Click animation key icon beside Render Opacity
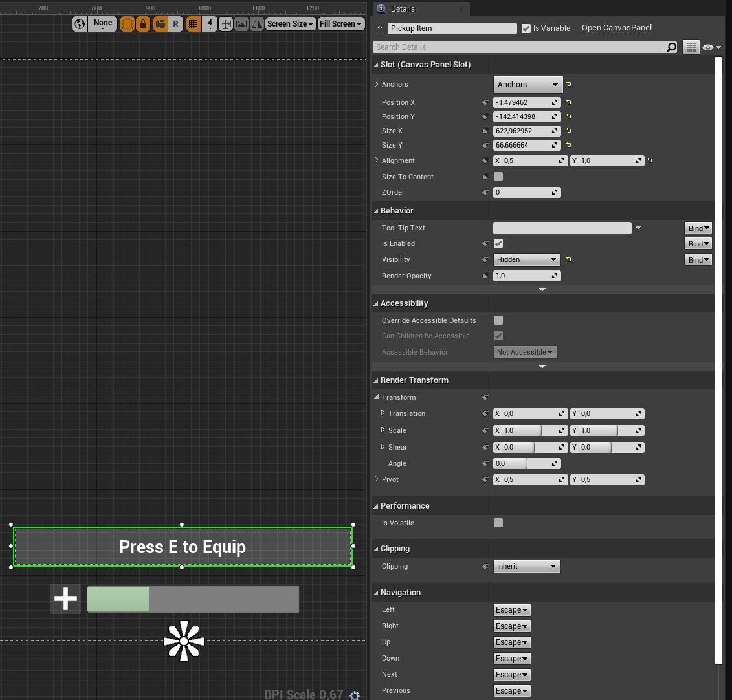Viewport: 732px width, 700px height. point(485,276)
